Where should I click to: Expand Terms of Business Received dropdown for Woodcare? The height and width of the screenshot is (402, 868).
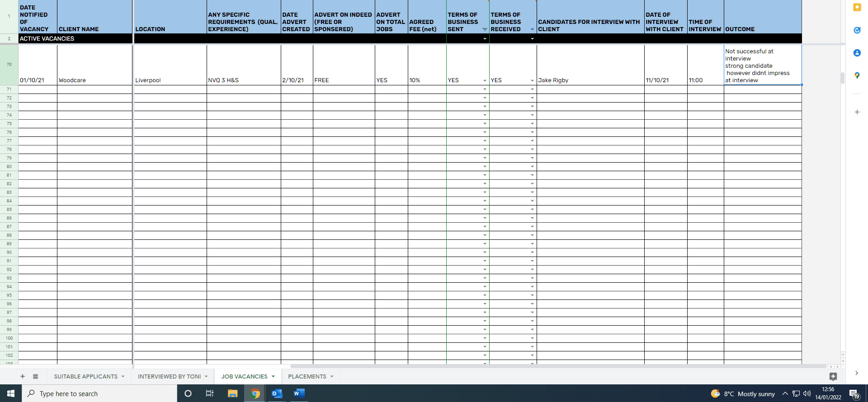pos(532,81)
